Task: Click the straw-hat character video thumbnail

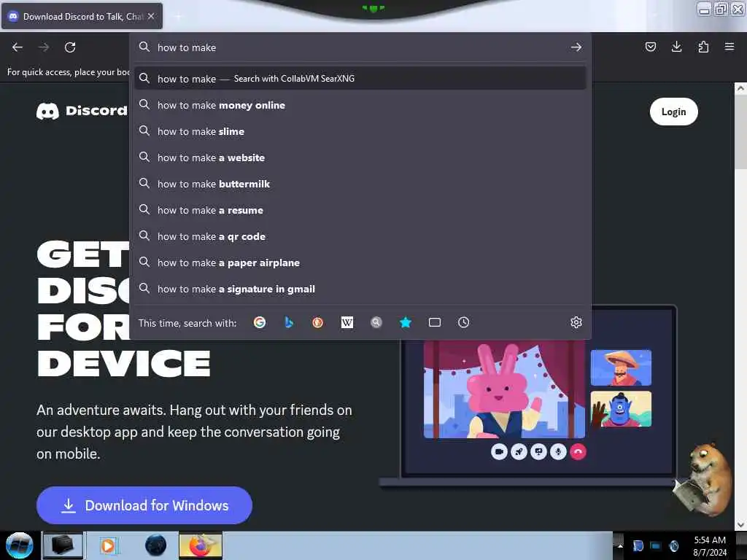Action: (x=621, y=367)
